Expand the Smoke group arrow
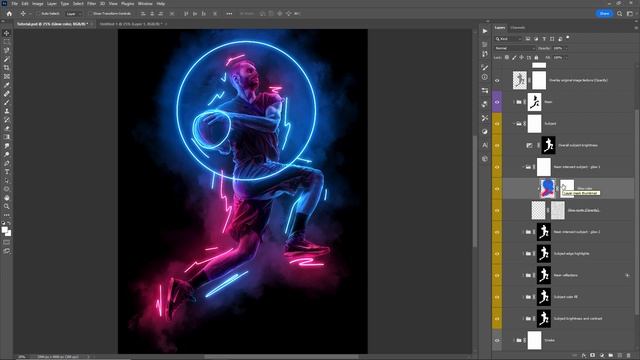The width and height of the screenshot is (640, 360). tap(514, 340)
